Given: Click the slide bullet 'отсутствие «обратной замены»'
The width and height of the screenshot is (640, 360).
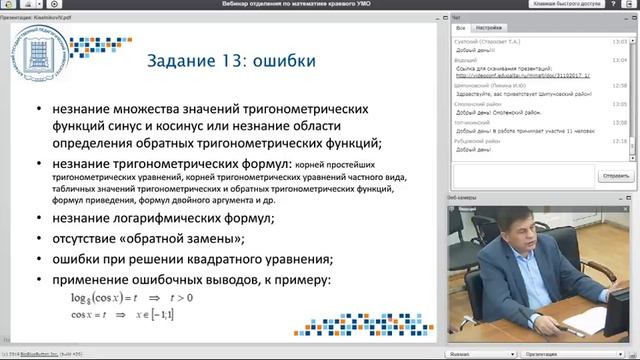Looking at the screenshot, I should pyautogui.click(x=149, y=239).
